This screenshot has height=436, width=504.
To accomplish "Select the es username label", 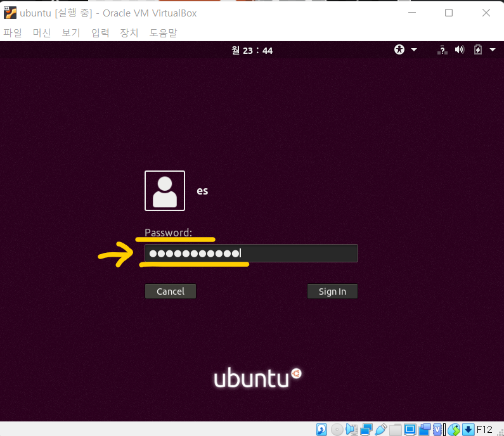I will point(202,191).
